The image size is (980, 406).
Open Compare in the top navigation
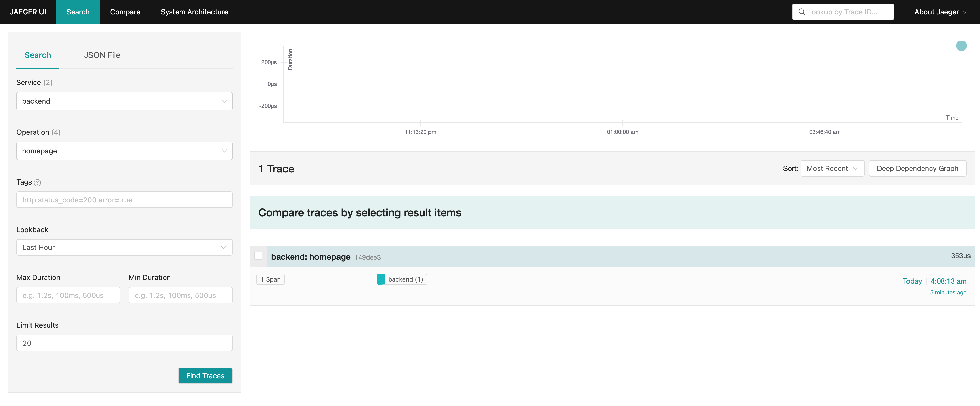pos(125,12)
